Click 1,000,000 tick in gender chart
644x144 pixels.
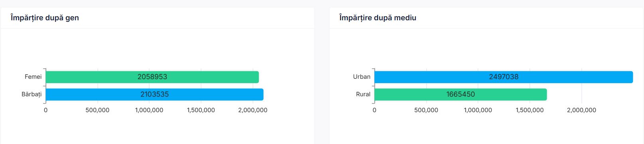click(149, 110)
